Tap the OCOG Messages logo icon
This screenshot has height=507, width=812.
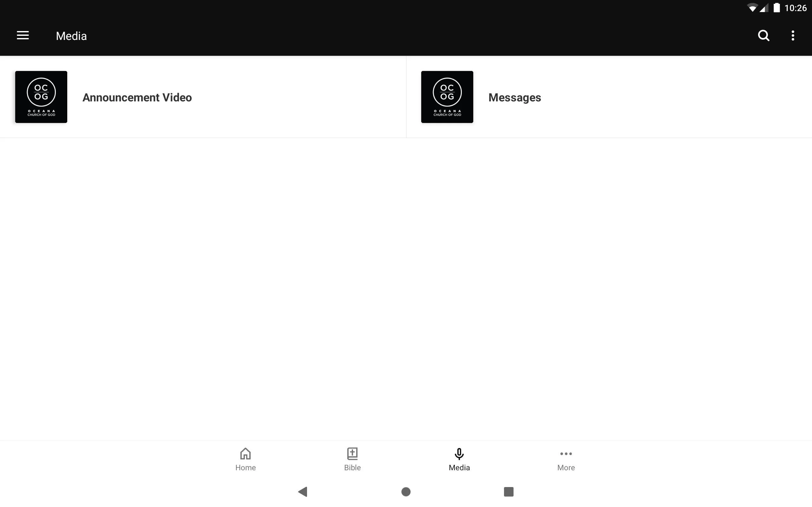tap(447, 96)
